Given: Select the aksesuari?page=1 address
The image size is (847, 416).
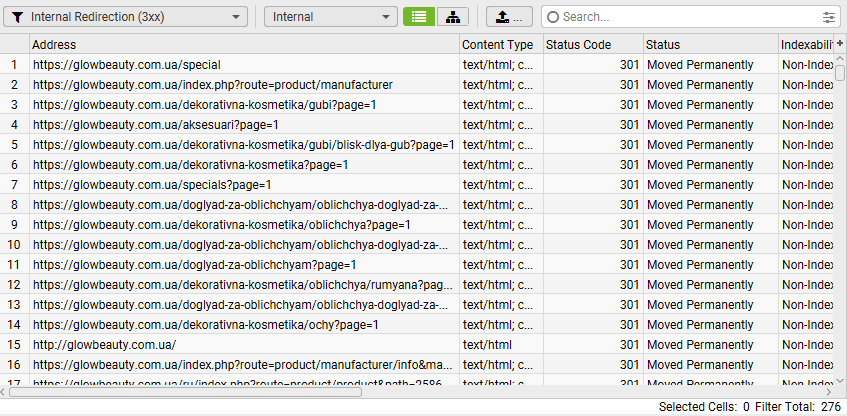Looking at the screenshot, I should (156, 125).
